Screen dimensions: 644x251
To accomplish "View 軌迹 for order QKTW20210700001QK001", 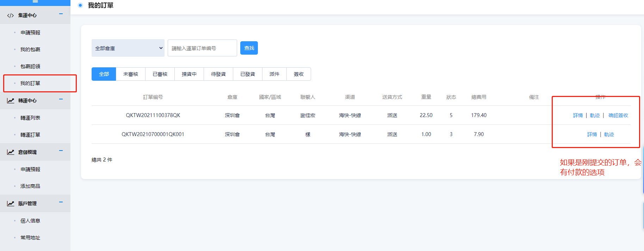I will pos(609,135).
